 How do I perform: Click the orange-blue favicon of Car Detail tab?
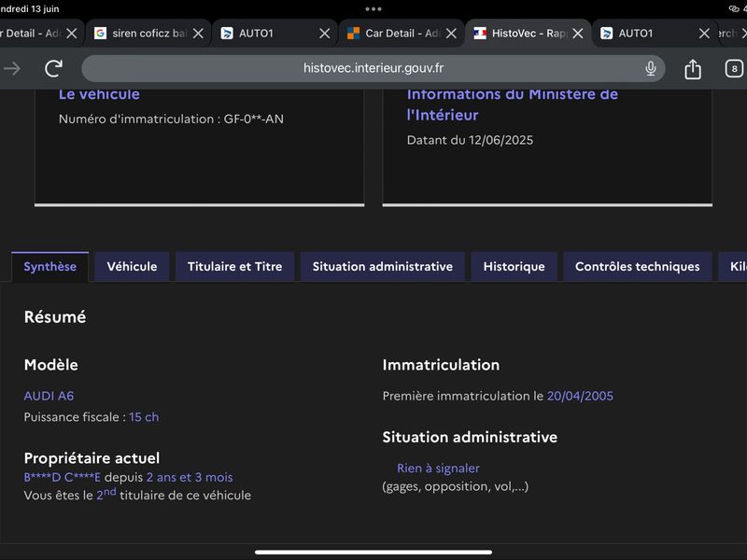pyautogui.click(x=353, y=33)
